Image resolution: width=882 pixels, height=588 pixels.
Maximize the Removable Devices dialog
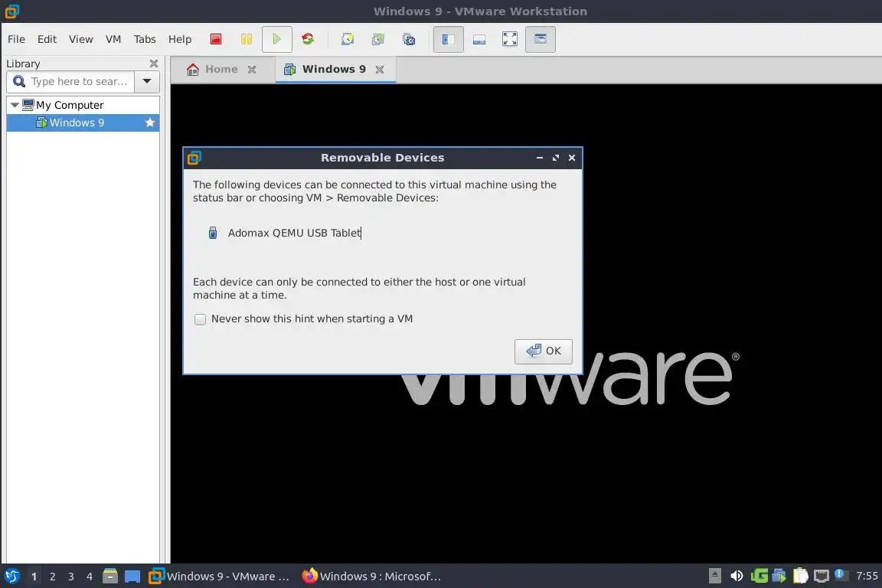click(556, 158)
